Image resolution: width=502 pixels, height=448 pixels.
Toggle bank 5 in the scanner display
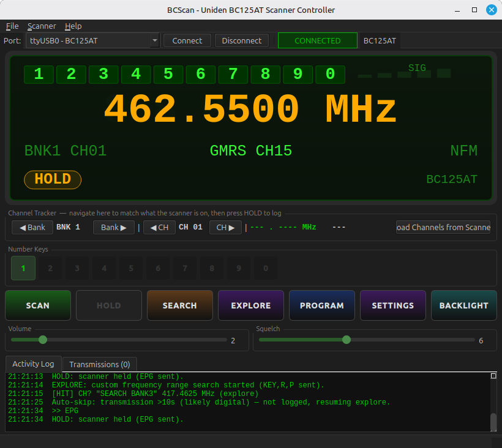168,74
